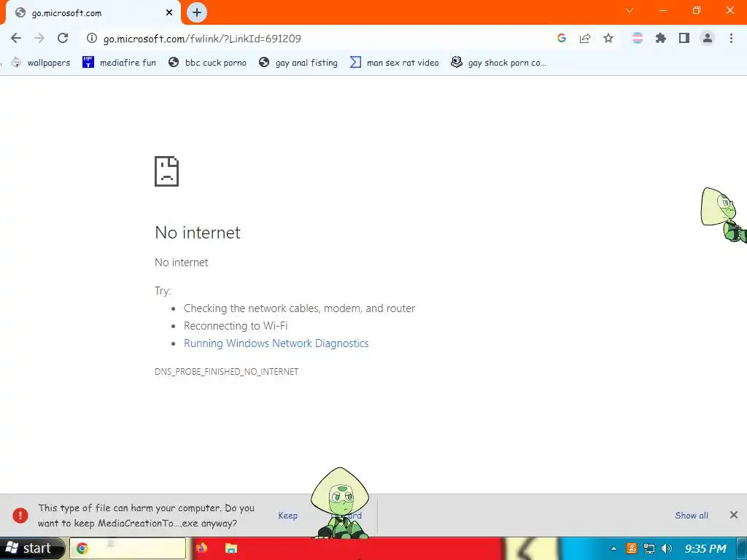Close the go.microsoft.com tab
Screen dimensions: 747x560
(169, 13)
